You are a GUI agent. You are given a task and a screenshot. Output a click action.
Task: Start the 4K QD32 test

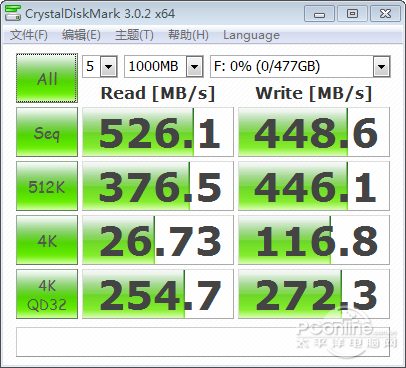pyautogui.click(x=47, y=294)
